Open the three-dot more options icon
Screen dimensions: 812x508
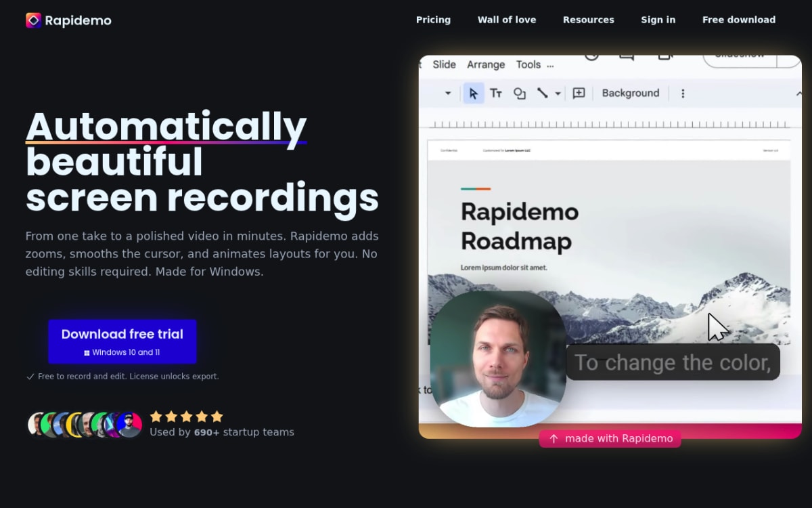pos(683,93)
